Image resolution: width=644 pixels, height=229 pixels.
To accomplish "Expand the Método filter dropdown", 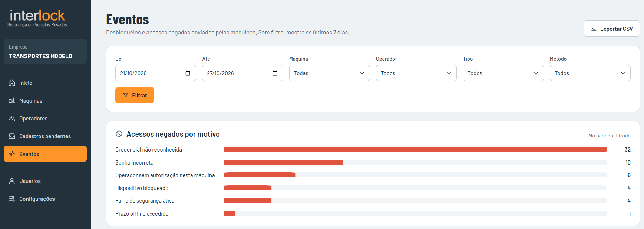I will [x=590, y=73].
